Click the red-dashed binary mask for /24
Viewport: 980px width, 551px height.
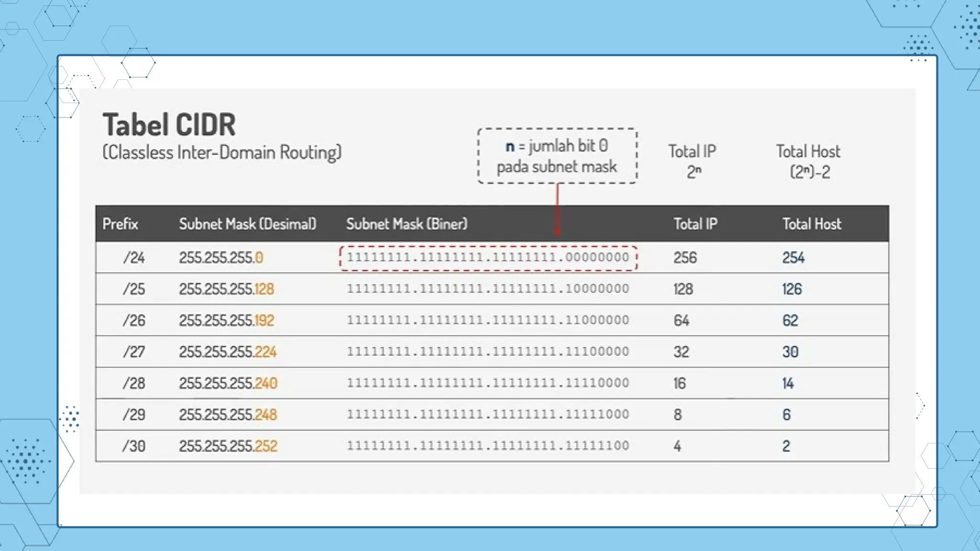(488, 258)
